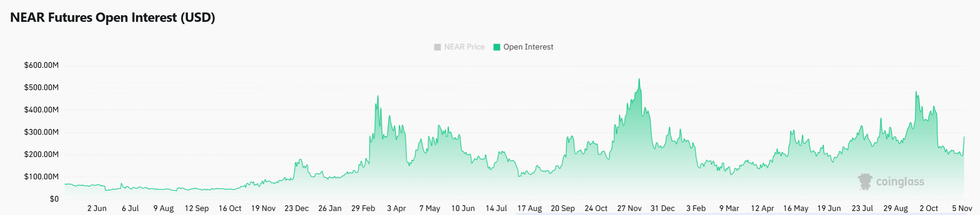The width and height of the screenshot is (980, 215).
Task: Select the 5 Nov x-axis date label
Action: pos(962,208)
